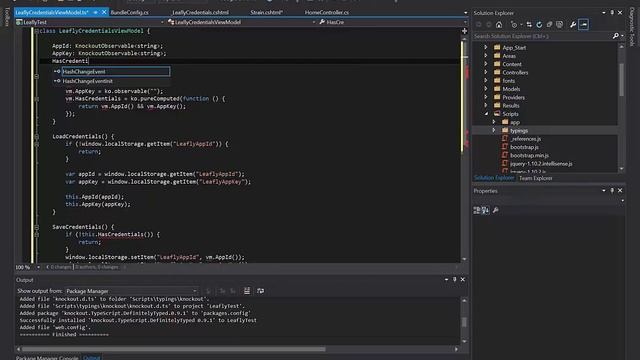
Task: Select the Results folder
Action: coord(511,105)
